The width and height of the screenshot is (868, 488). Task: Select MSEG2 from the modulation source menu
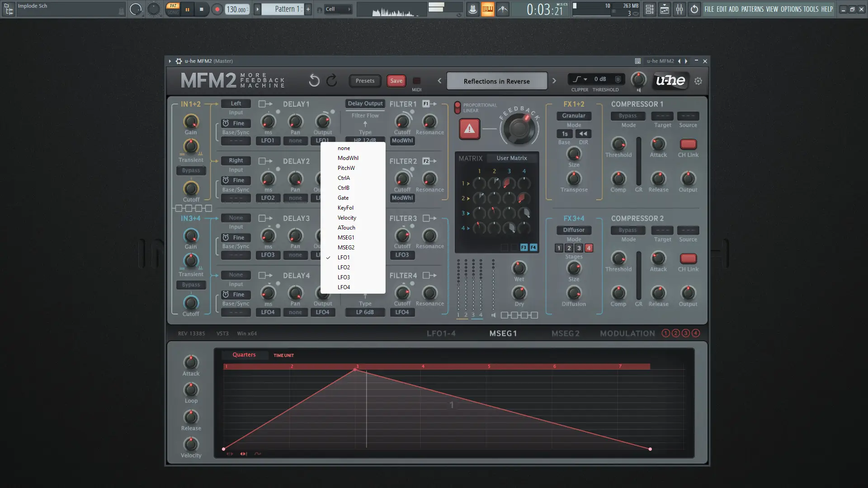pos(346,248)
